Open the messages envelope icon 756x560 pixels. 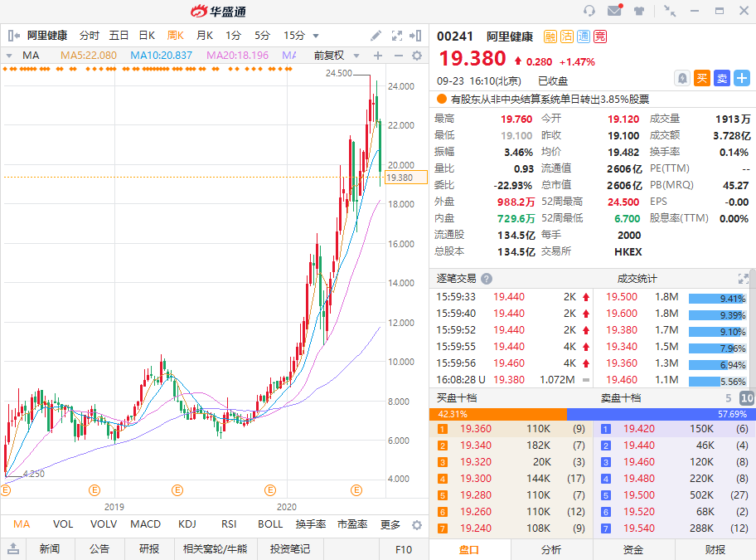point(615,10)
